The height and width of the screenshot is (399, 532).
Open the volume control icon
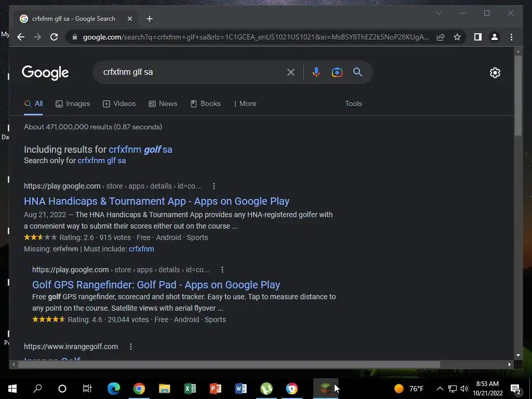coord(464,389)
